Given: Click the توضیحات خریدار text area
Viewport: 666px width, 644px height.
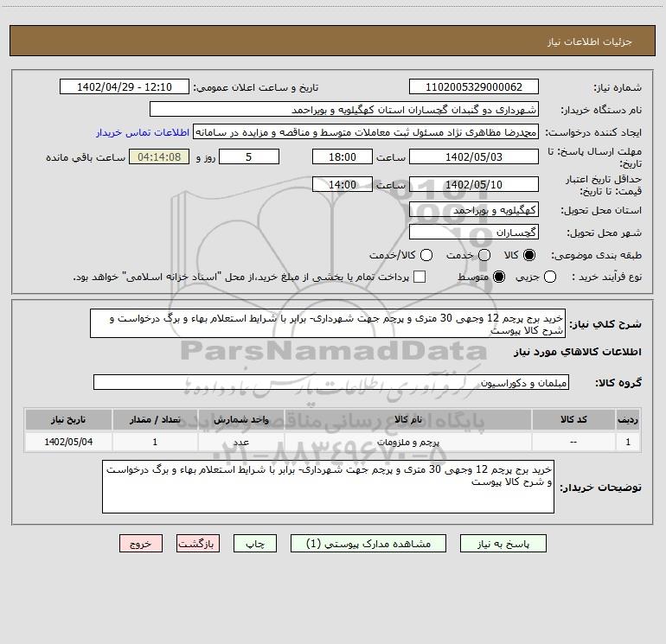Looking at the screenshot, I should 329,487.
